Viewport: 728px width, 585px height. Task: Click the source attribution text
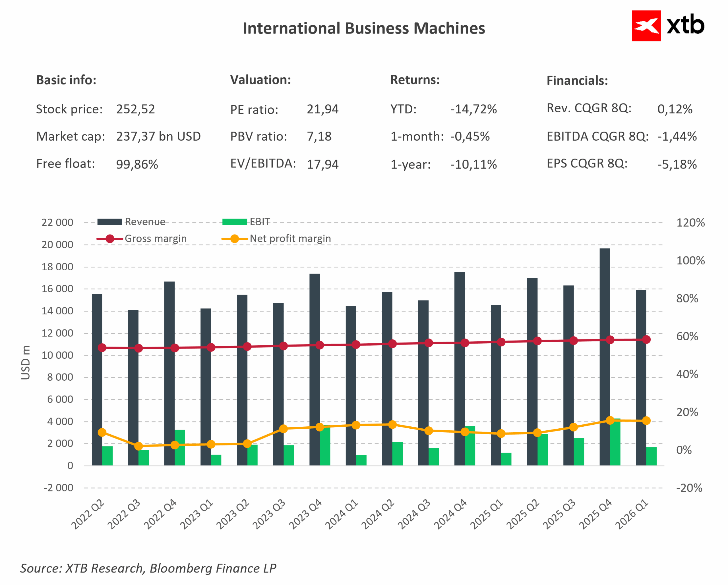[148, 569]
